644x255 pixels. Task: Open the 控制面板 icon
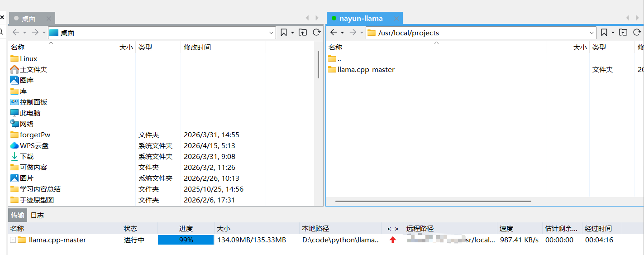14,102
